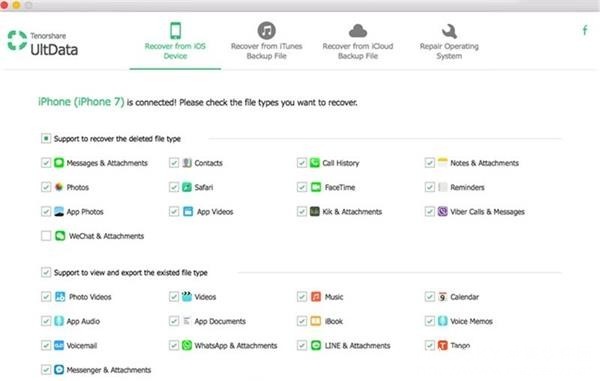Click the Videos clapperboard icon

pyautogui.click(x=187, y=296)
